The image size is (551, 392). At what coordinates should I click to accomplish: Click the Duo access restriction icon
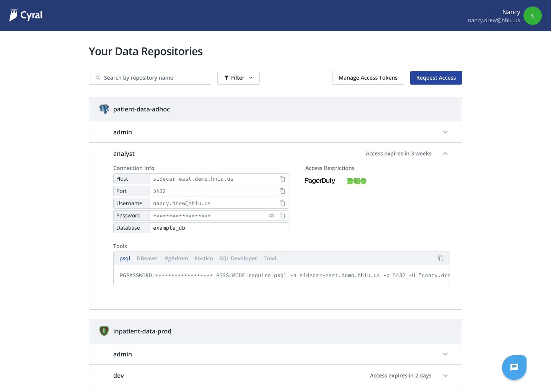pos(356,181)
